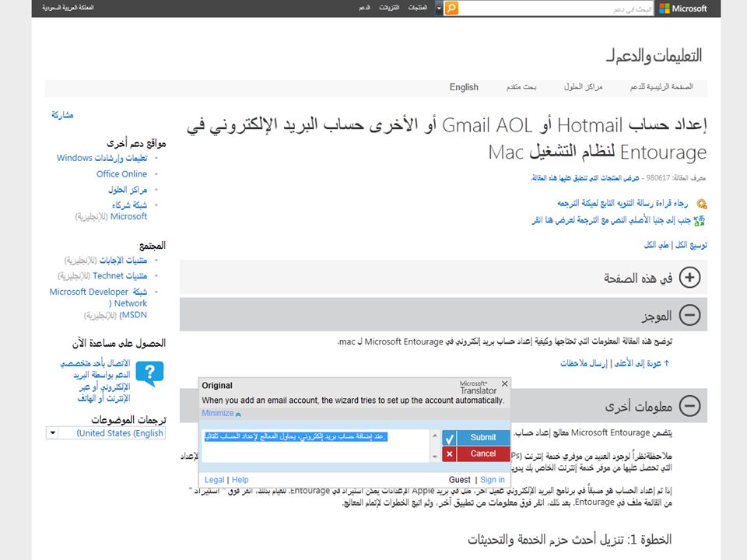Click عرض المنتجات التي تنطبق عليها link
747x560 pixels.
tap(585, 177)
